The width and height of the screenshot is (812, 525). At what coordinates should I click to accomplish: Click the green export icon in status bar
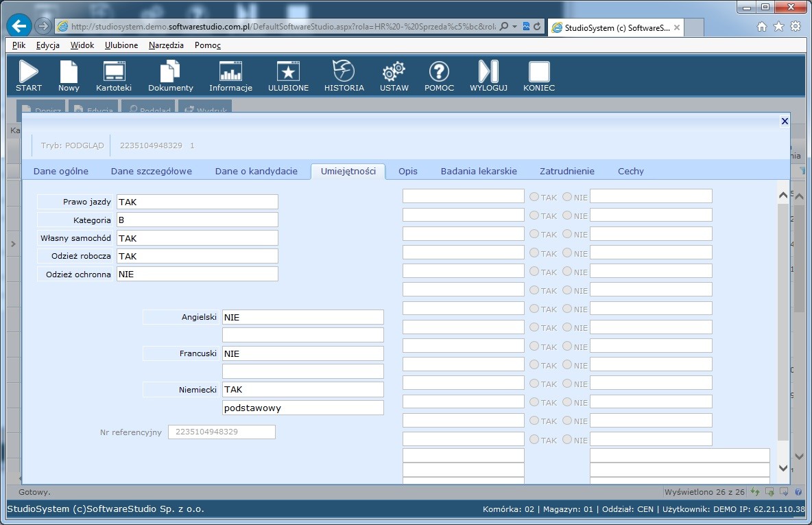[x=769, y=492]
